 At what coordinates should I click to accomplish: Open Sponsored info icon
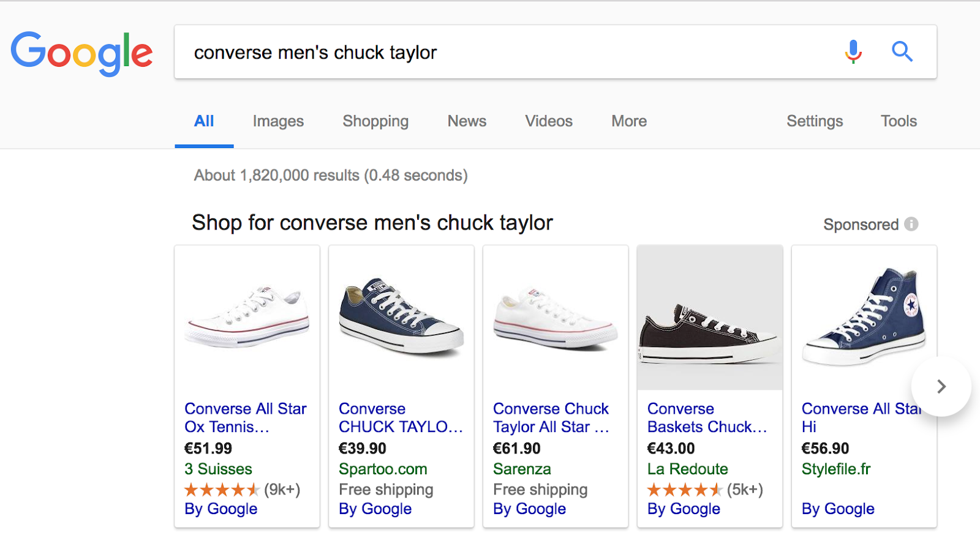(x=911, y=224)
